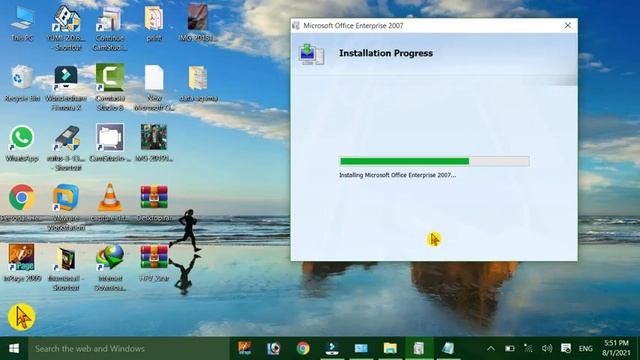Switch the ENG input language
This screenshot has height=360, width=640.
(x=585, y=349)
